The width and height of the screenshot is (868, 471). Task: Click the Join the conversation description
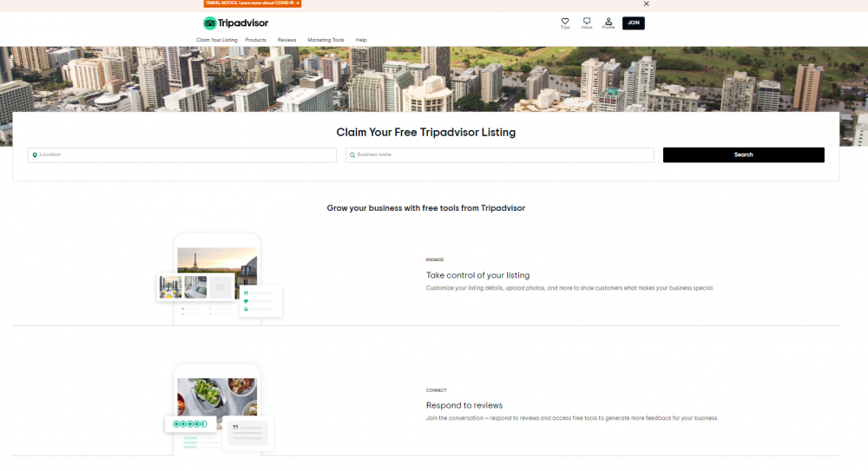(572, 418)
